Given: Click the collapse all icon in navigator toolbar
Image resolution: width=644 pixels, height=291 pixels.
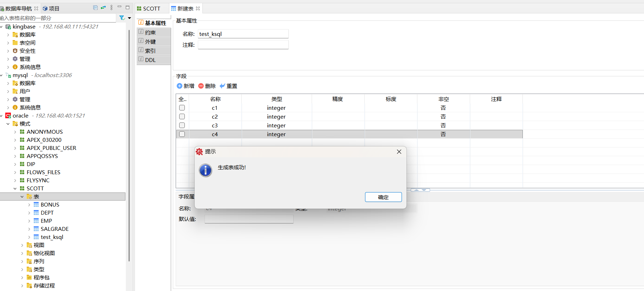Looking at the screenshot, I should pos(95,8).
